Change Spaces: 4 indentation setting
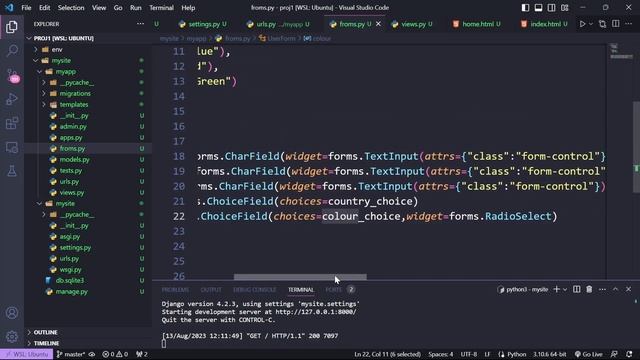This screenshot has width=640, height=360. (440, 354)
